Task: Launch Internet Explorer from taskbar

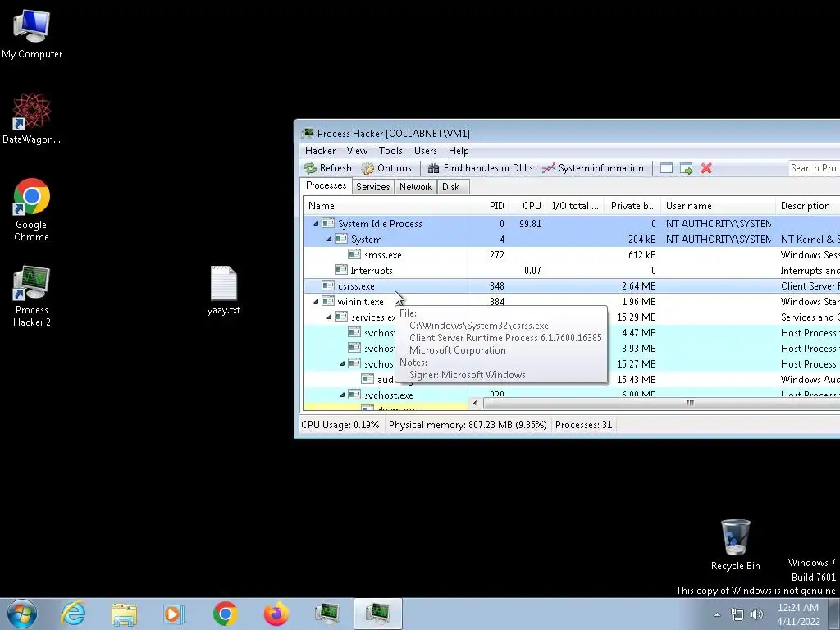Action: pyautogui.click(x=72, y=614)
